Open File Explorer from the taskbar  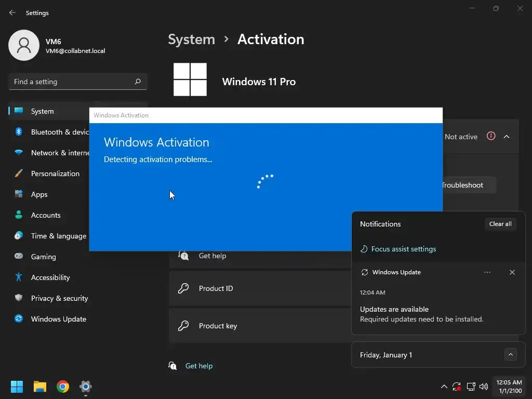point(39,387)
